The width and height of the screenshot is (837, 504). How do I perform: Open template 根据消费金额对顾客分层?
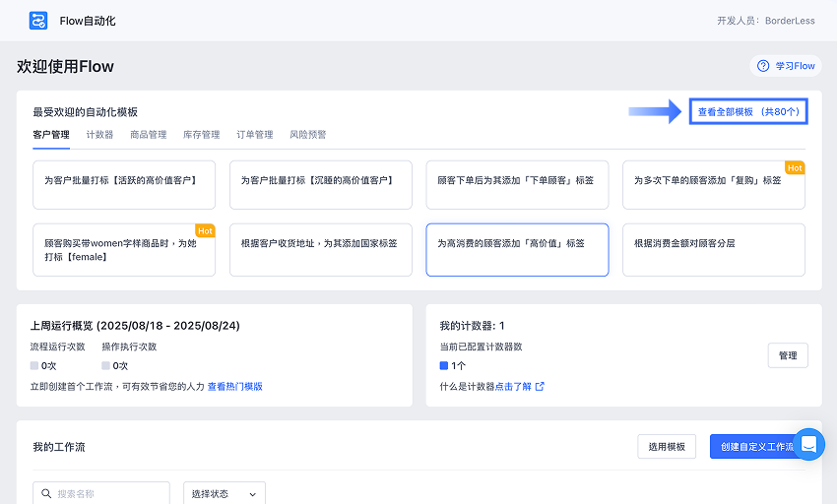click(713, 250)
